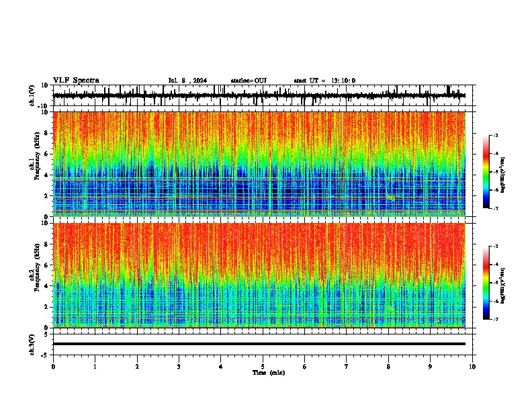Click inside the ch.1 spectrogram panel
Image resolution: width=532 pixels, height=411 pixels.
259,164
